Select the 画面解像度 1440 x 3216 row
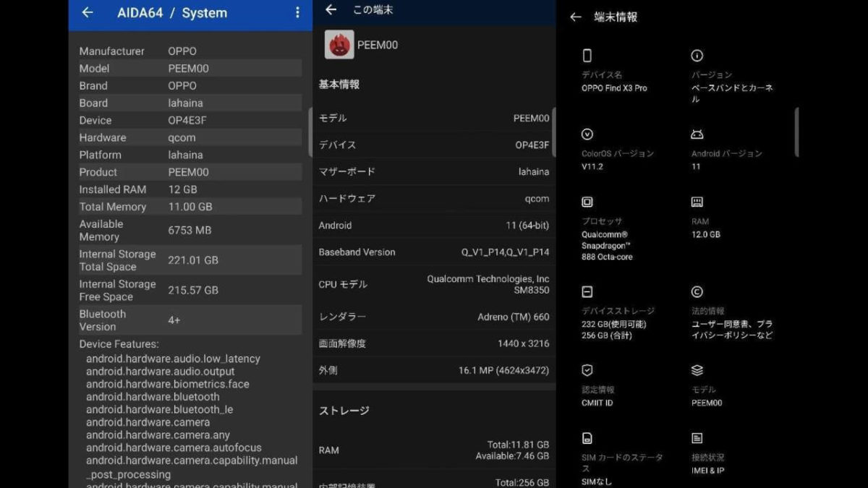Viewport: 868px width, 488px height. (x=434, y=343)
